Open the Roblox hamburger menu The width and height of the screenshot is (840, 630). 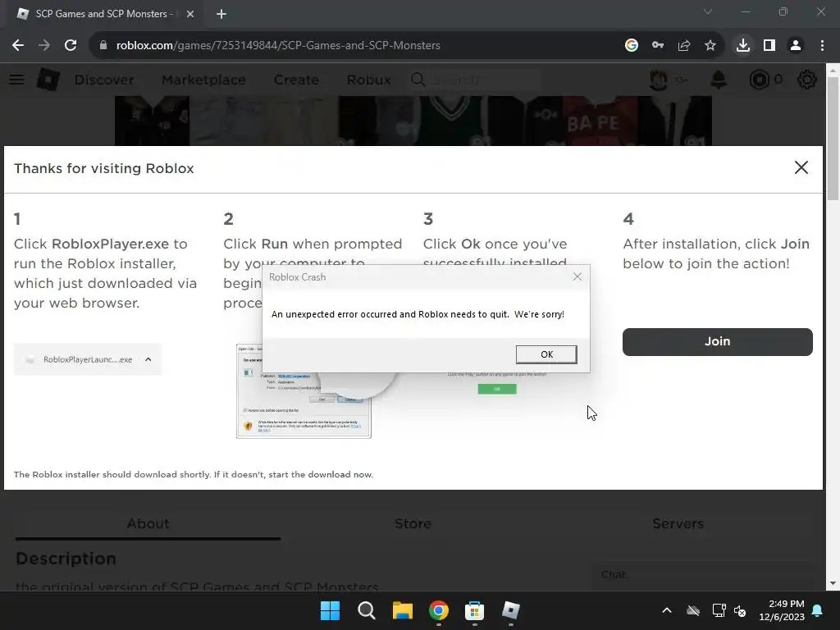point(16,80)
